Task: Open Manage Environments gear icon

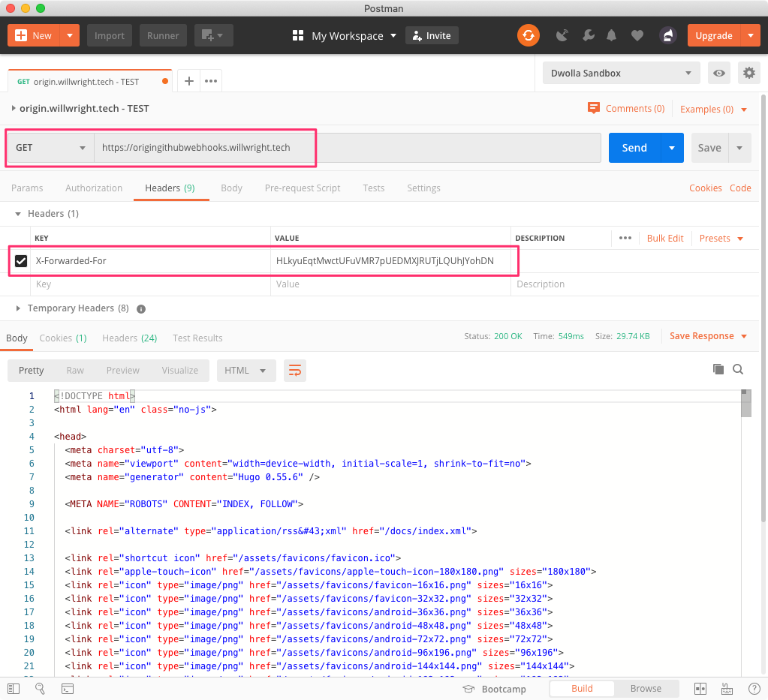Action: (x=749, y=73)
